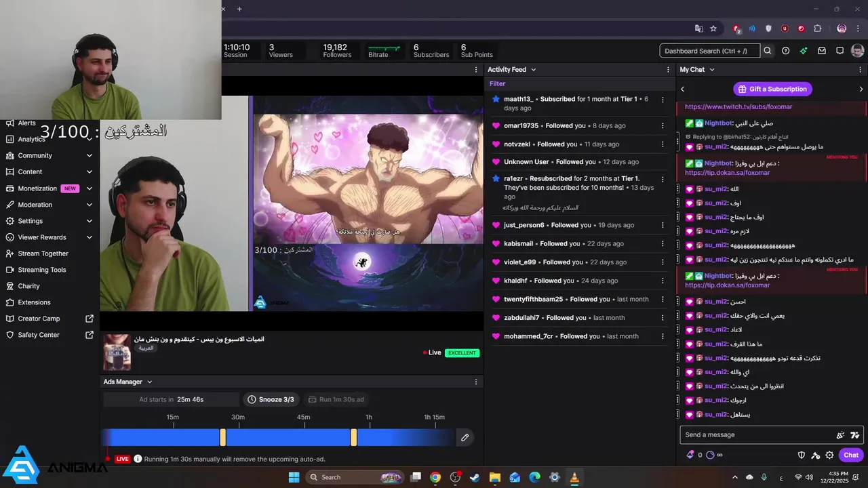The height and width of the screenshot is (488, 868).
Task: Open Steam from the taskbar
Action: point(475,477)
